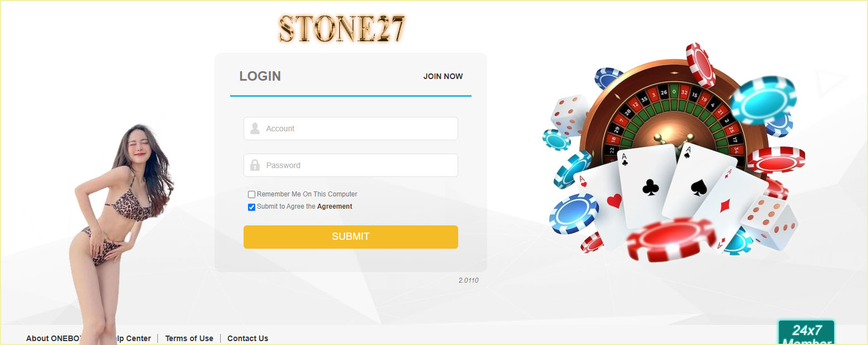This screenshot has height=345, width=868.
Task: Click the yellow SUBMIT button
Action: [x=351, y=237]
